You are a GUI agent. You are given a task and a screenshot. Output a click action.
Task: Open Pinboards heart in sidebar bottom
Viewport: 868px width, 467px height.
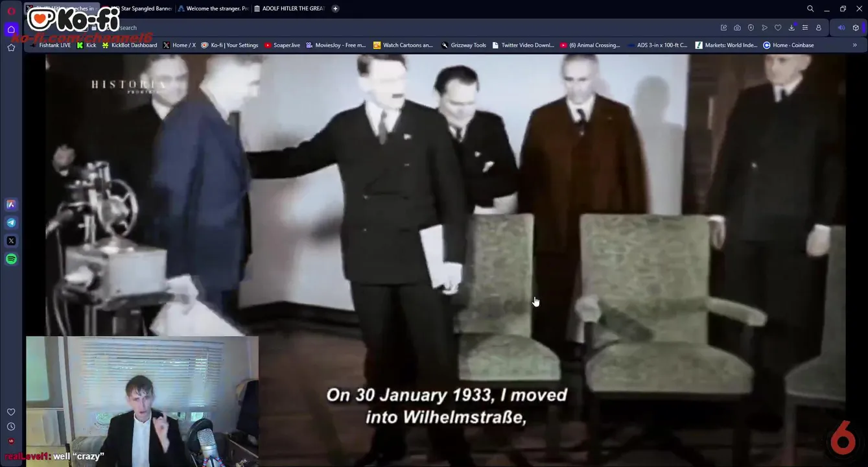pyautogui.click(x=11, y=412)
